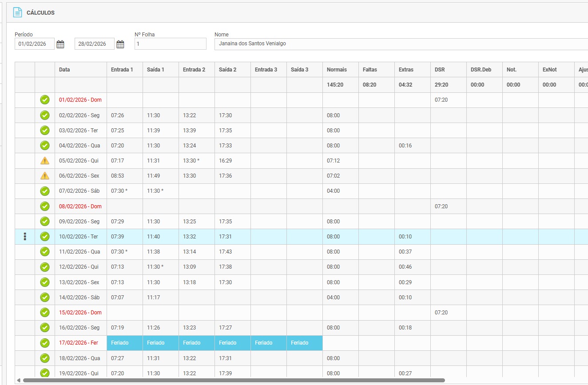Open end date calendar picker icon
The height and width of the screenshot is (385, 588).
pyautogui.click(x=120, y=44)
